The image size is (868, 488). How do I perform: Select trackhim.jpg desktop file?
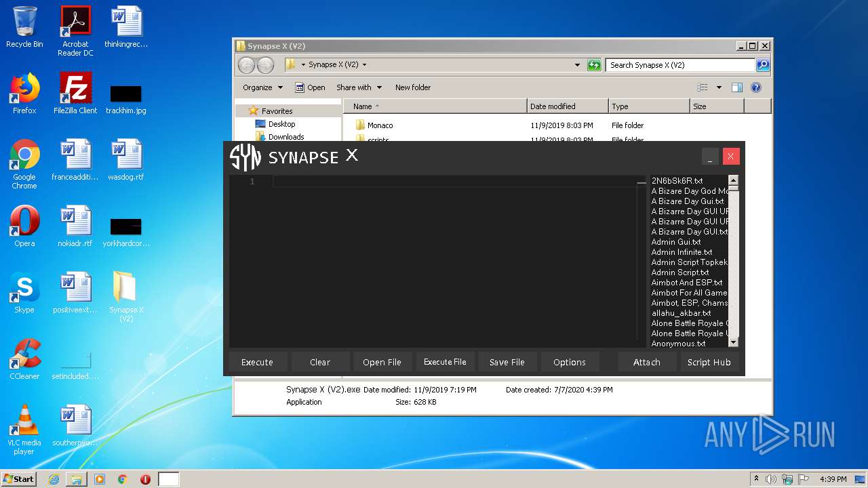tap(126, 99)
